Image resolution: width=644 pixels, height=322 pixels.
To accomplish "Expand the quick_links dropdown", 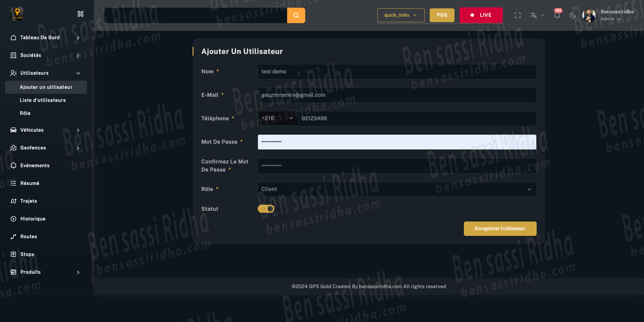I will tap(400, 15).
